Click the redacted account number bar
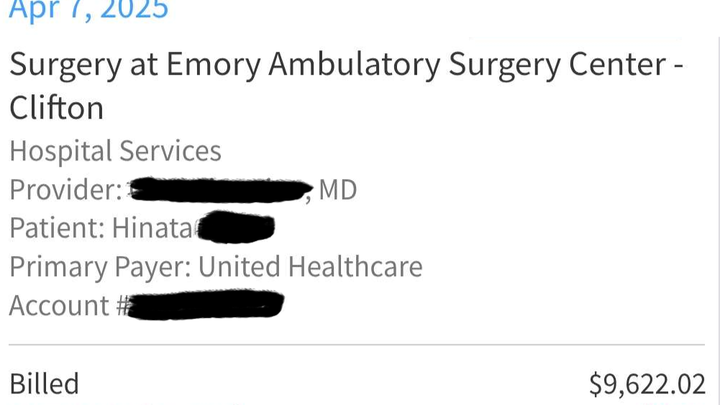This screenshot has width=720, height=405. (207, 304)
